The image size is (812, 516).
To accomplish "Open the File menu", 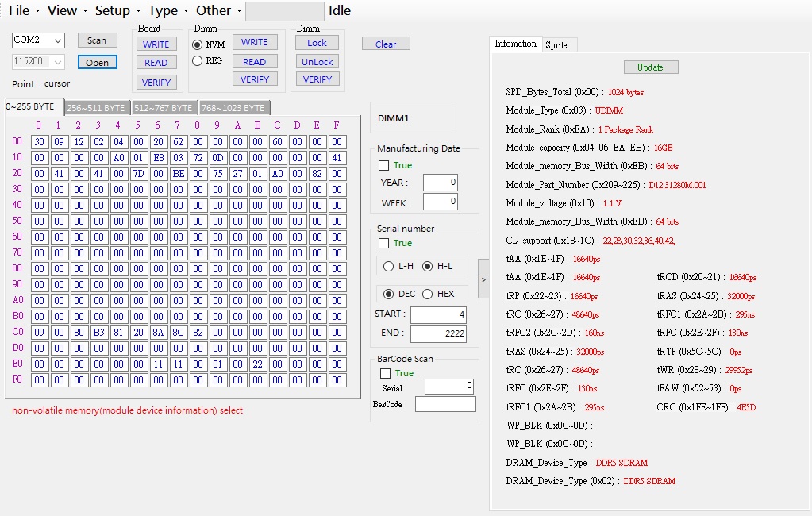I will click(x=19, y=10).
